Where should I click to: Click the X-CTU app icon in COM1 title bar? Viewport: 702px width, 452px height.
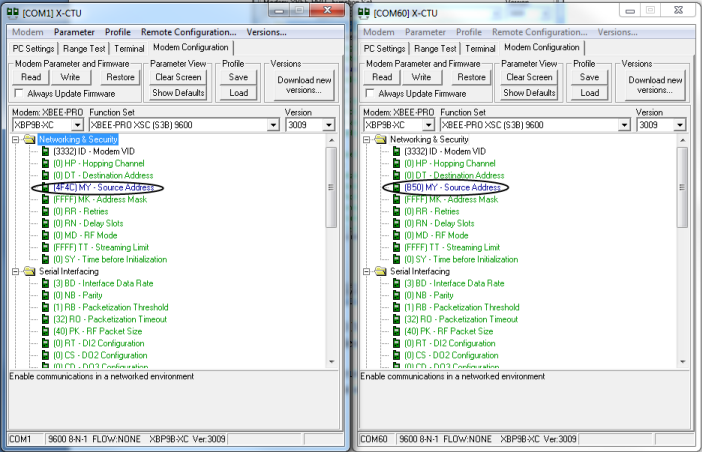(13, 12)
